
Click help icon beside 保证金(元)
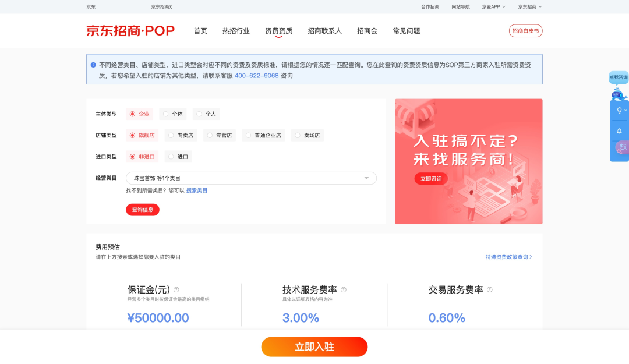176,290
